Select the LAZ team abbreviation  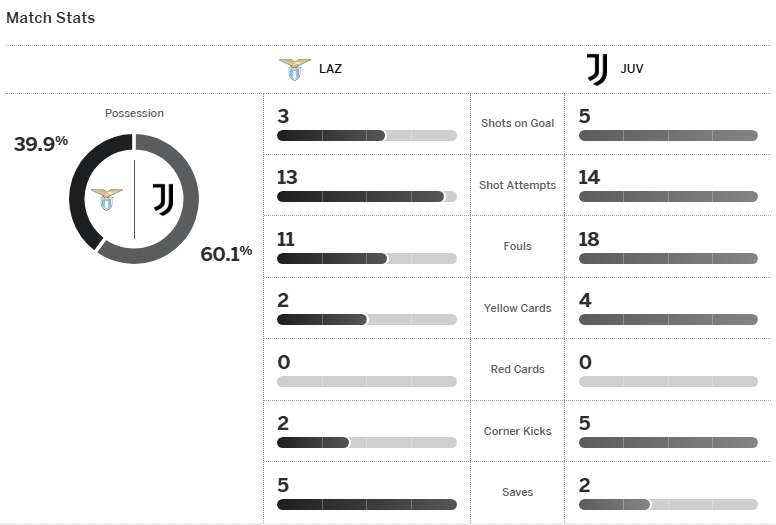[330, 70]
